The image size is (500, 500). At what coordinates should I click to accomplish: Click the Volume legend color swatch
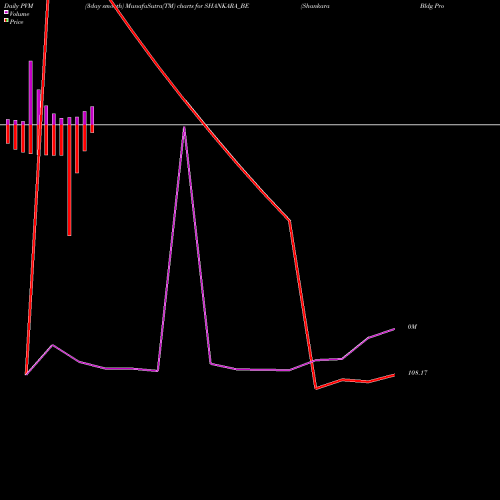coord(6,12)
